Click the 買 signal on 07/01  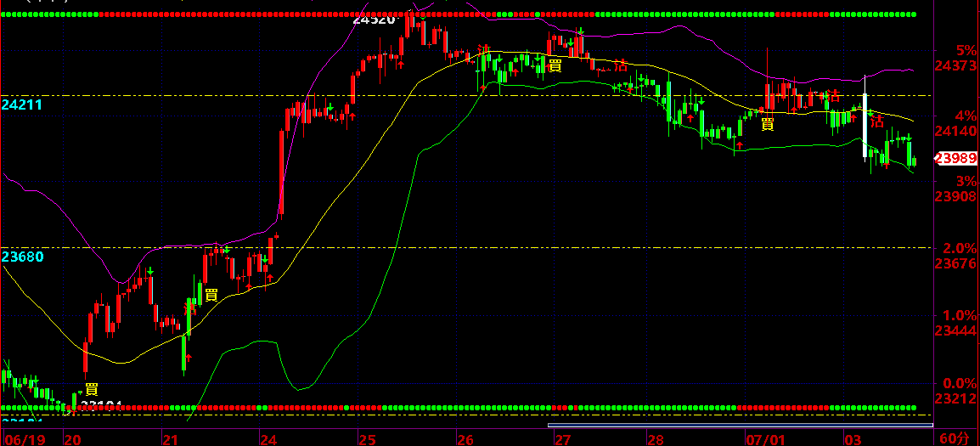(768, 124)
